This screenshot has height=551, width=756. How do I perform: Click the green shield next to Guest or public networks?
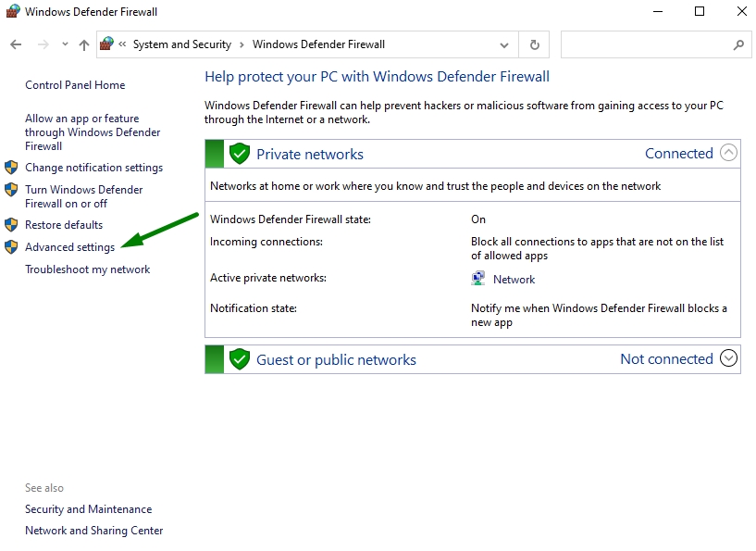tap(239, 359)
